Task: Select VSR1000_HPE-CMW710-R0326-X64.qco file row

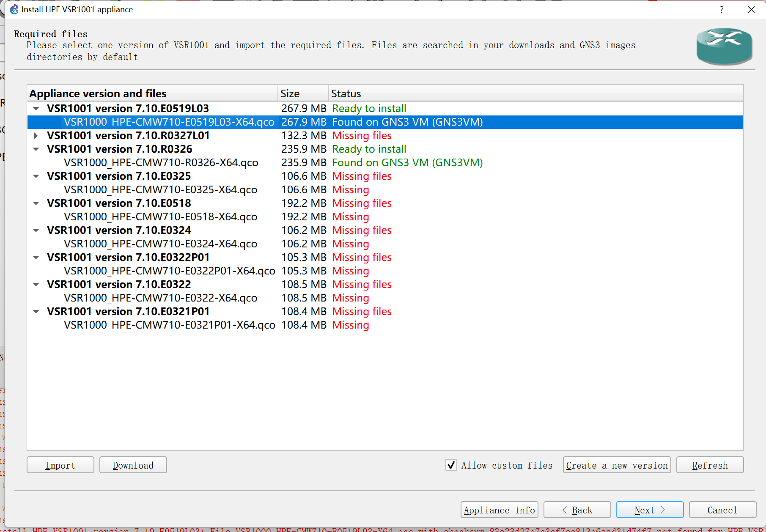Action: click(385, 163)
